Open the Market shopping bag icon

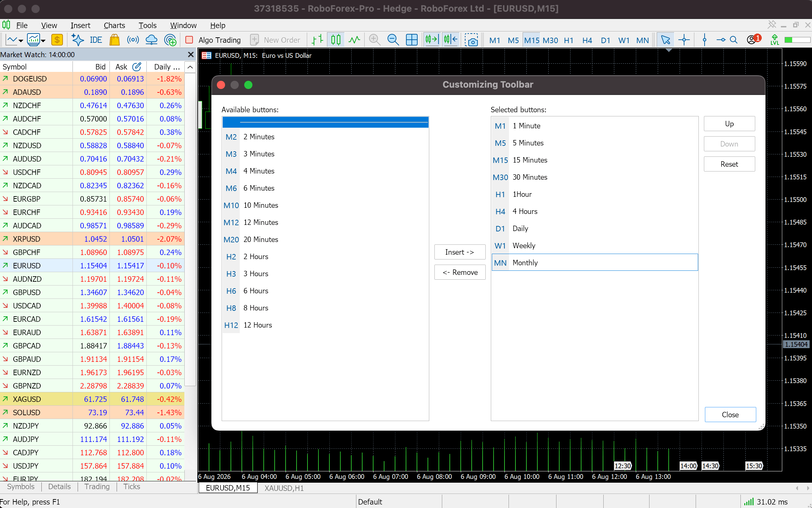pos(114,40)
